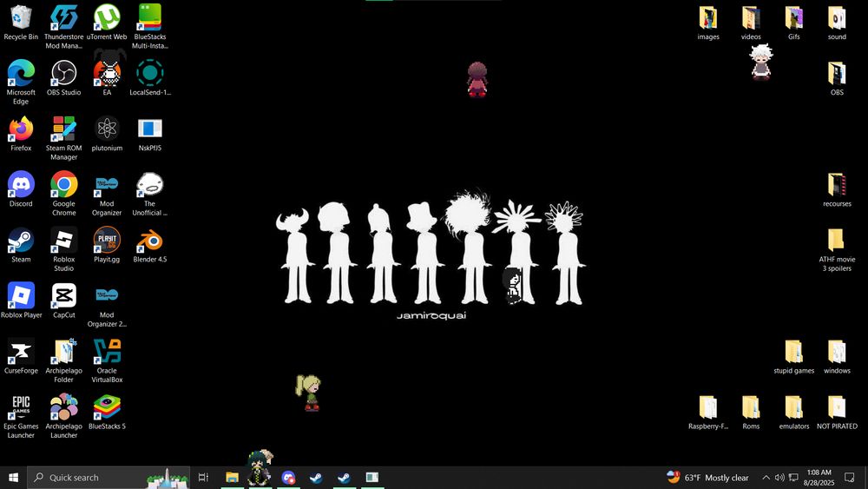The width and height of the screenshot is (868, 489).
Task: Open the OBS folder on desktop
Action: pos(837,78)
